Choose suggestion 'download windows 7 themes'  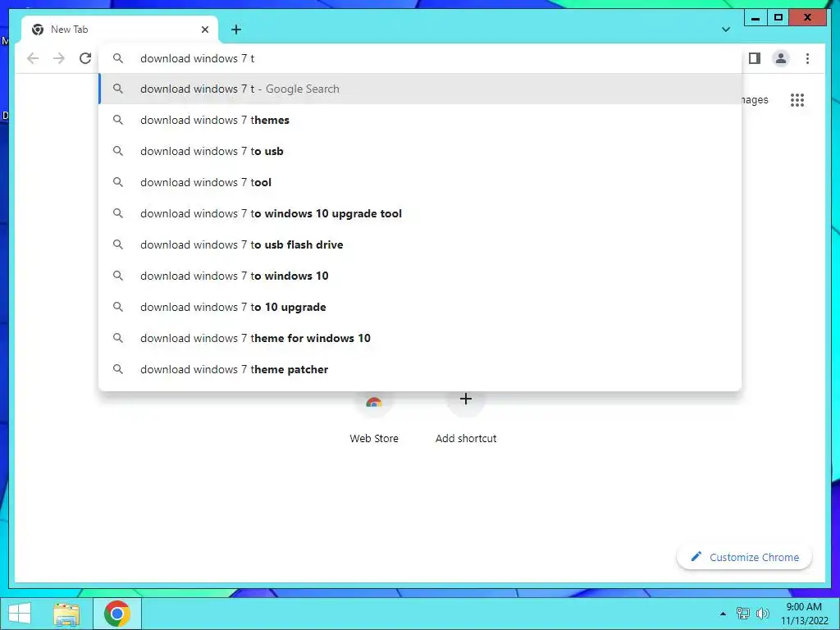point(421,120)
